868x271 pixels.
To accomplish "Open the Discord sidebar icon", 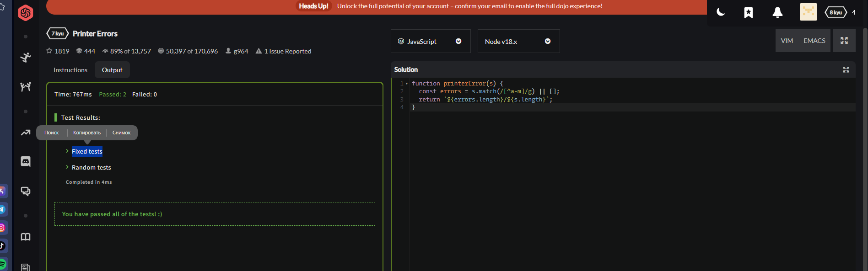I will 26,161.
